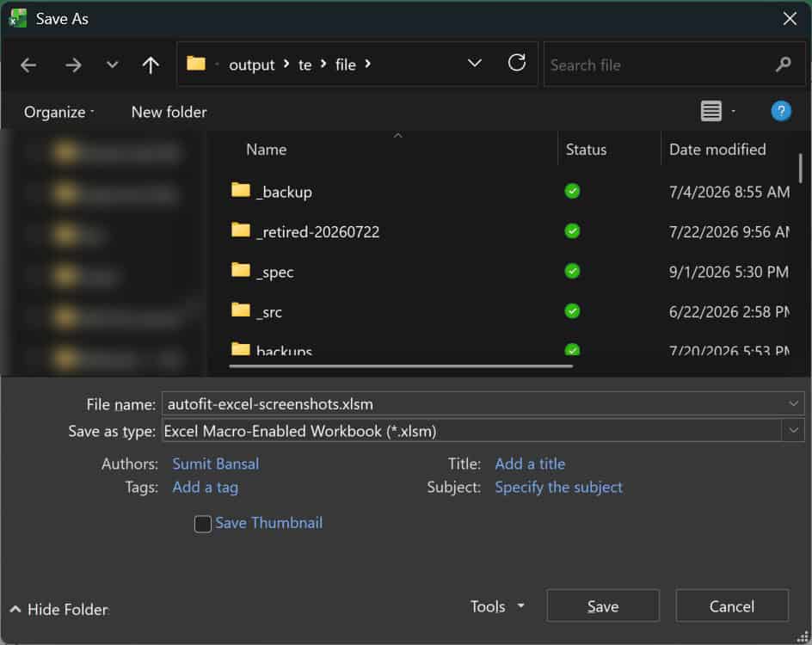Collapse folders with Hide Folder
This screenshot has height=645, width=812.
click(x=58, y=609)
